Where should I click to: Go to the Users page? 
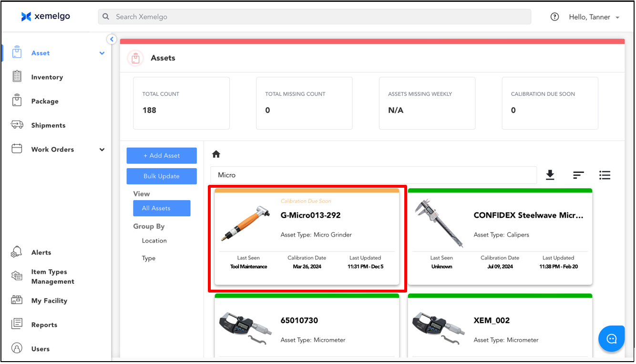[41, 349]
